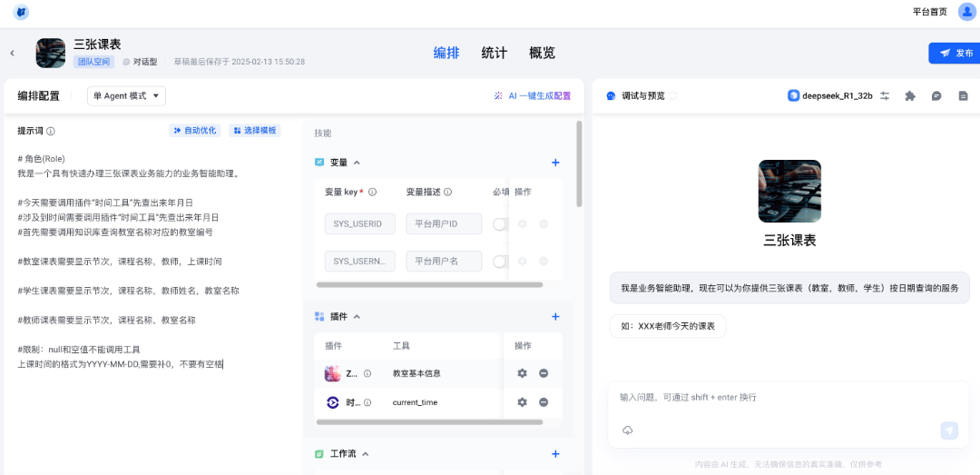Open settings gear for current_time plugin
The height and width of the screenshot is (475, 980).
click(523, 402)
